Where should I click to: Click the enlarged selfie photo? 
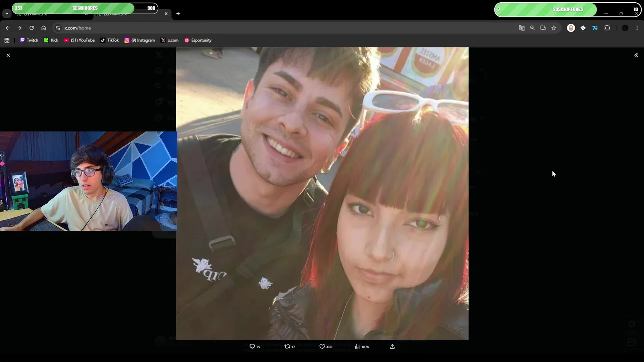[322, 194]
